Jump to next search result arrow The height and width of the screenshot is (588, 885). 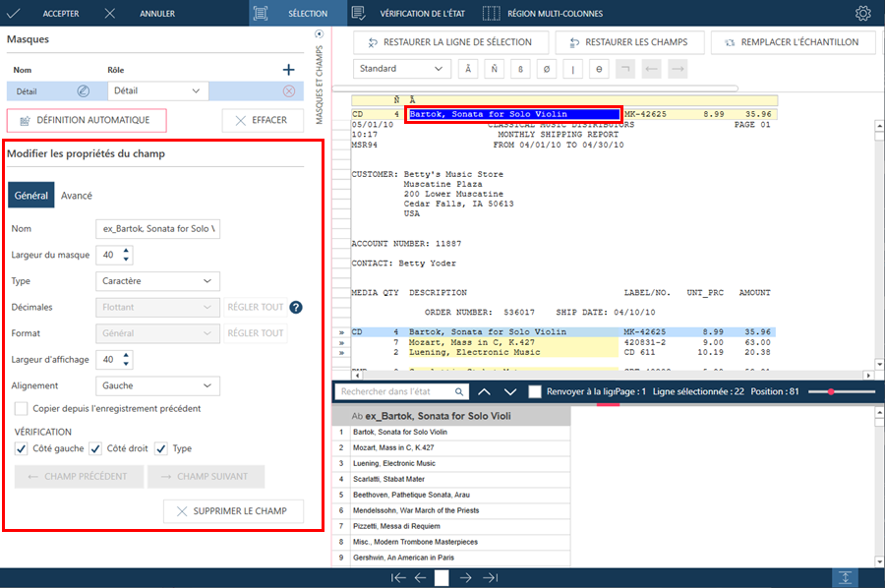pyautogui.click(x=509, y=391)
